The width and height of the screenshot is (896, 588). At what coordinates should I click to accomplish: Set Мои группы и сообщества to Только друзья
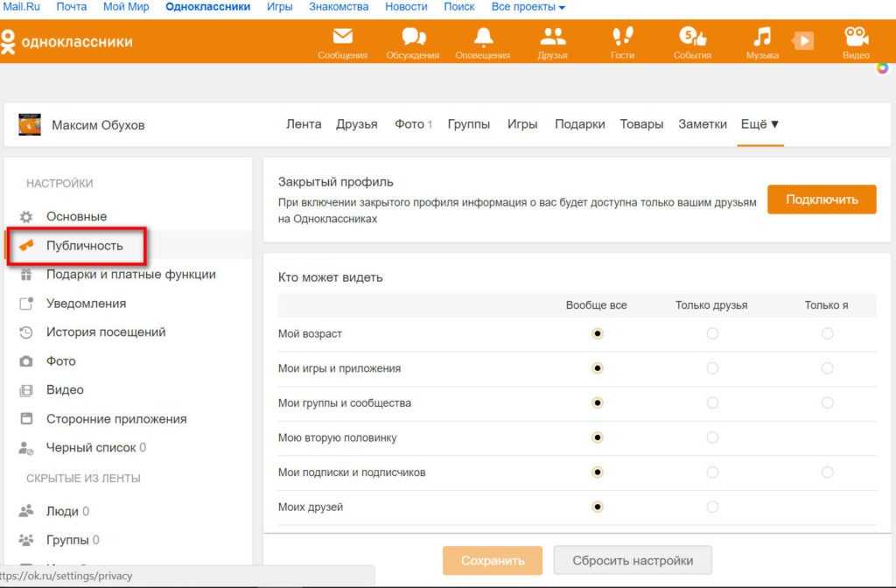point(712,402)
